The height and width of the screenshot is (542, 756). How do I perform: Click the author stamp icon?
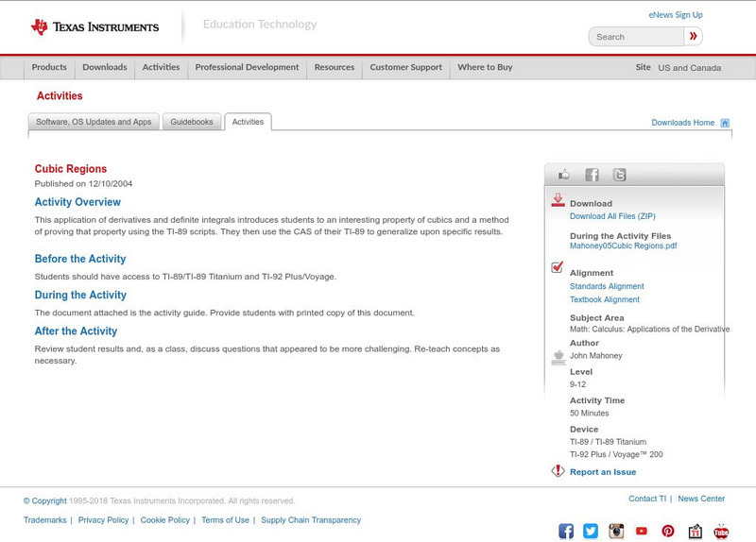(x=558, y=358)
